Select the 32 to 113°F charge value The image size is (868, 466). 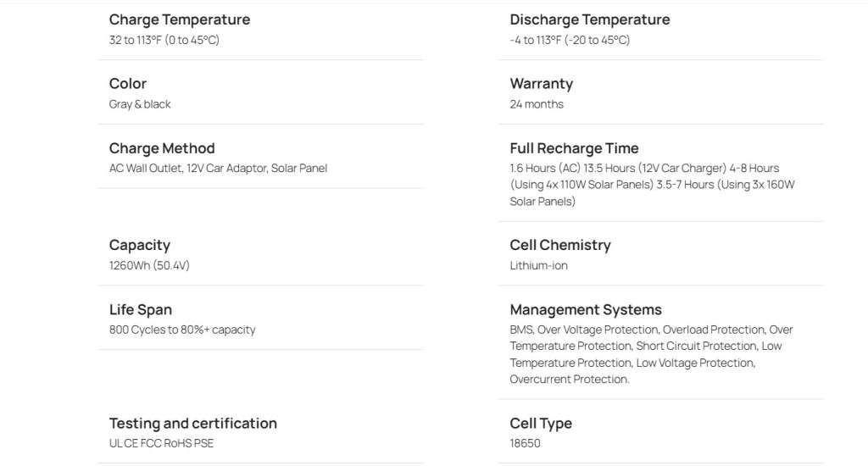click(x=164, y=40)
